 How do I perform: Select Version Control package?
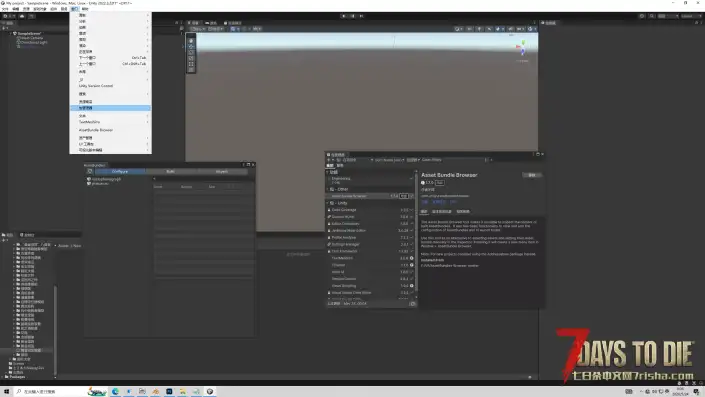tap(370, 279)
